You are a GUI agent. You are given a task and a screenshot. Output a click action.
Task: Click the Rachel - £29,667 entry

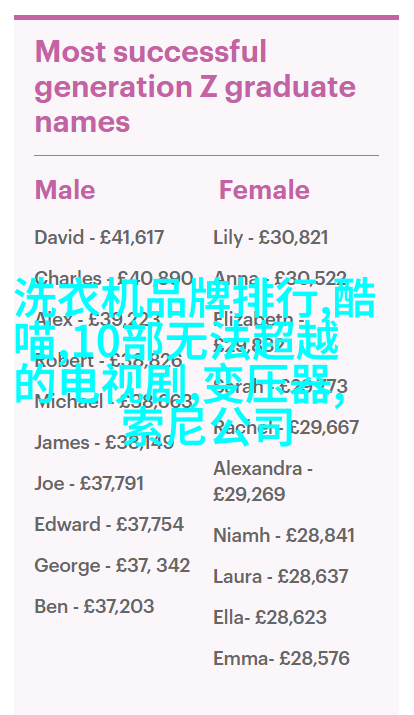(286, 428)
